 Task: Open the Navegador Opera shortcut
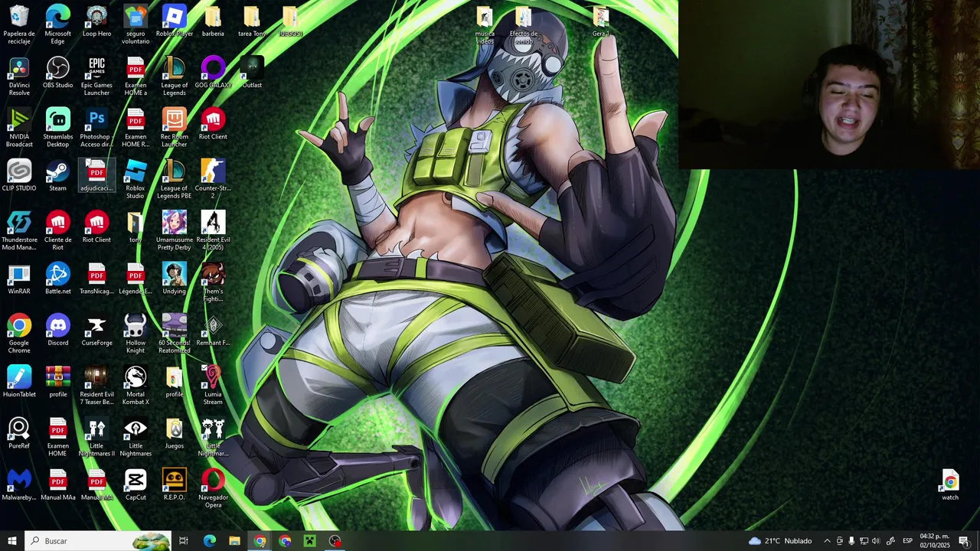point(213,488)
